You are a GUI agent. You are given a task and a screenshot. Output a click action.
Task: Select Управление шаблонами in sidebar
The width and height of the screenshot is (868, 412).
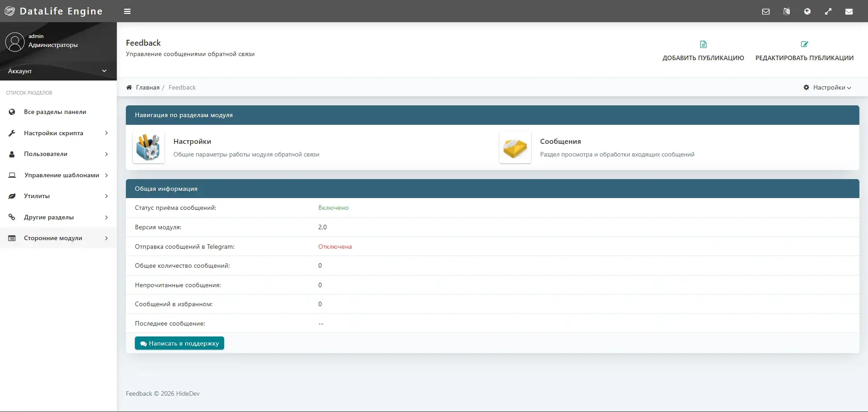click(x=58, y=175)
